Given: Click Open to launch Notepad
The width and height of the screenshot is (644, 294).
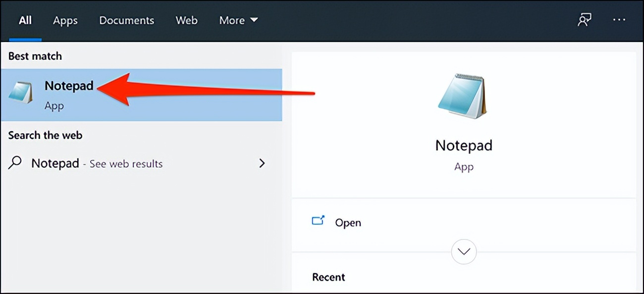Looking at the screenshot, I should pos(348,223).
